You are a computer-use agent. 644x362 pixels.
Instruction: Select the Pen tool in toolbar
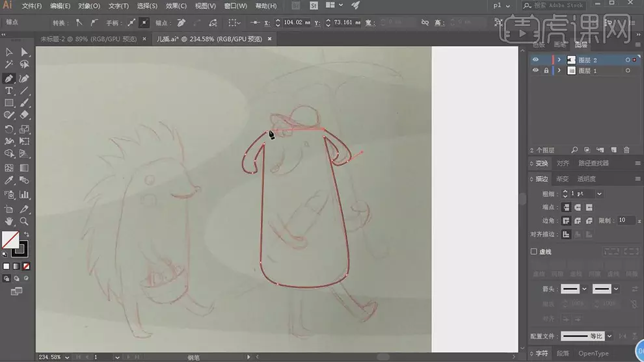tap(9, 78)
